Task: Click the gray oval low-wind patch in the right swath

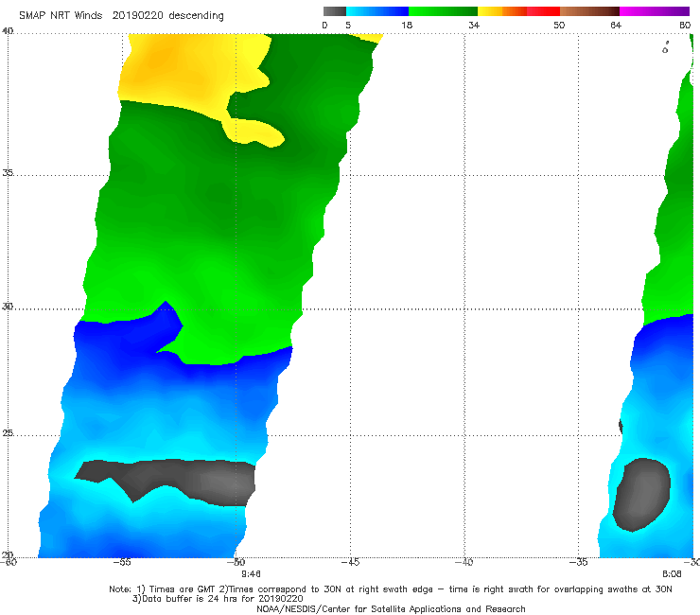Action: (641, 495)
